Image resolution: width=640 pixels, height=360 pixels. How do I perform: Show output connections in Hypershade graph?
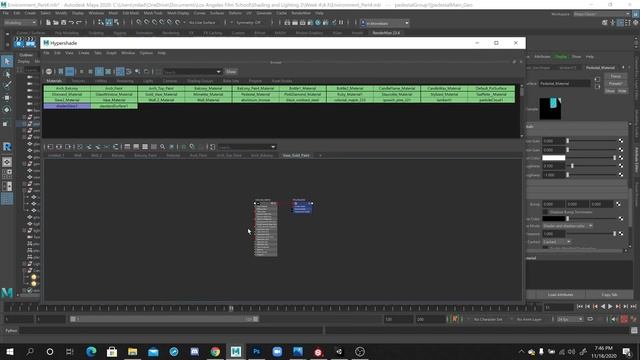click(68, 147)
